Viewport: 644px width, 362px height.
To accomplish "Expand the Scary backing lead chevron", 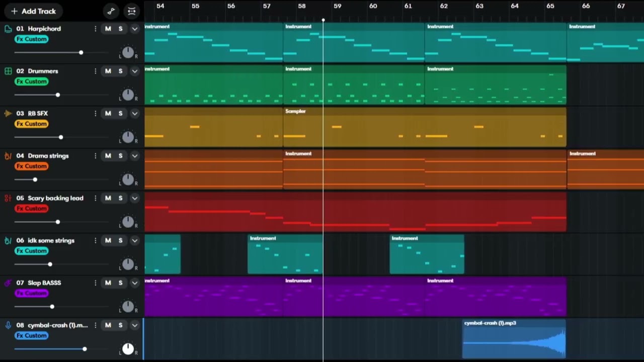I will point(134,198).
